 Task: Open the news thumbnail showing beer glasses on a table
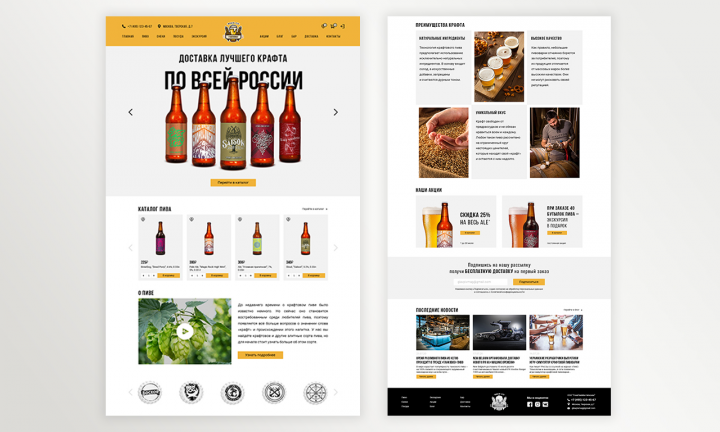click(556, 332)
